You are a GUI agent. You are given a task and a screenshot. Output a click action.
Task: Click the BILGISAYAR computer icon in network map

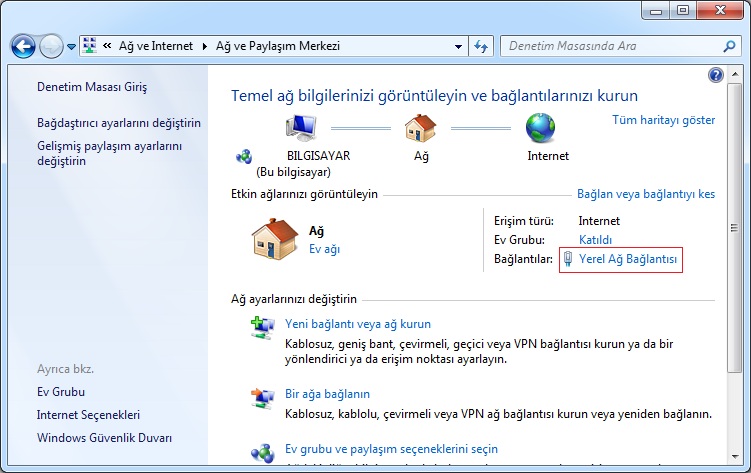(x=302, y=128)
